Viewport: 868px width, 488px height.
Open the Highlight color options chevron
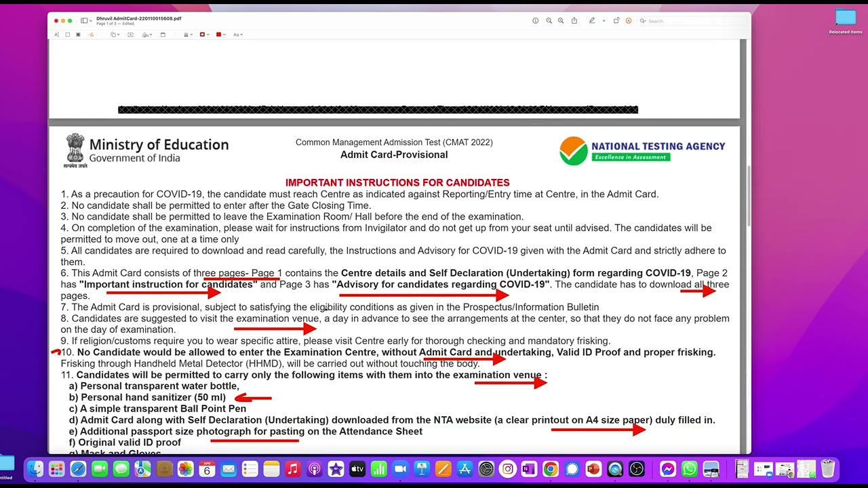[604, 21]
